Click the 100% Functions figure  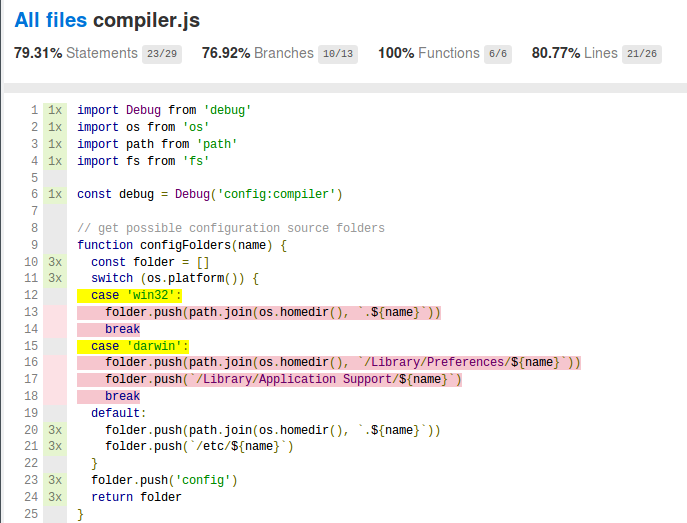[x=395, y=52]
